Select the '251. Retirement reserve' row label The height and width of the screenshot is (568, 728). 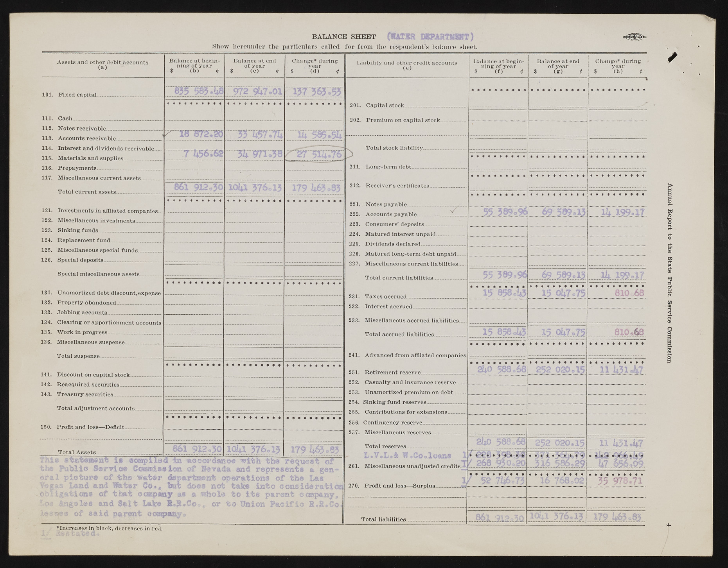[385, 373]
